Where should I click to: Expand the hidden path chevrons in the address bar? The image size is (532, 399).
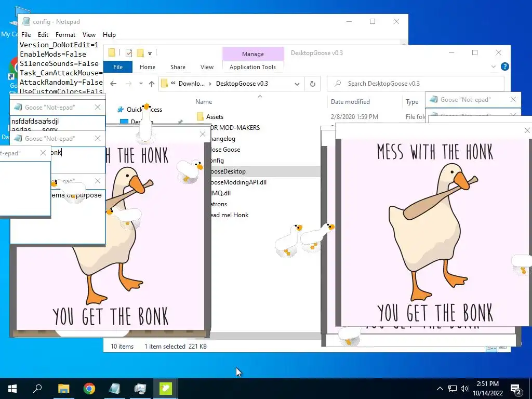pyautogui.click(x=173, y=83)
